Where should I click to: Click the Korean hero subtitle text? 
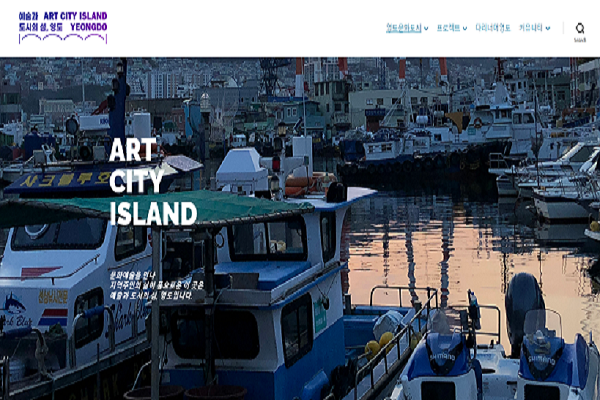[157, 286]
